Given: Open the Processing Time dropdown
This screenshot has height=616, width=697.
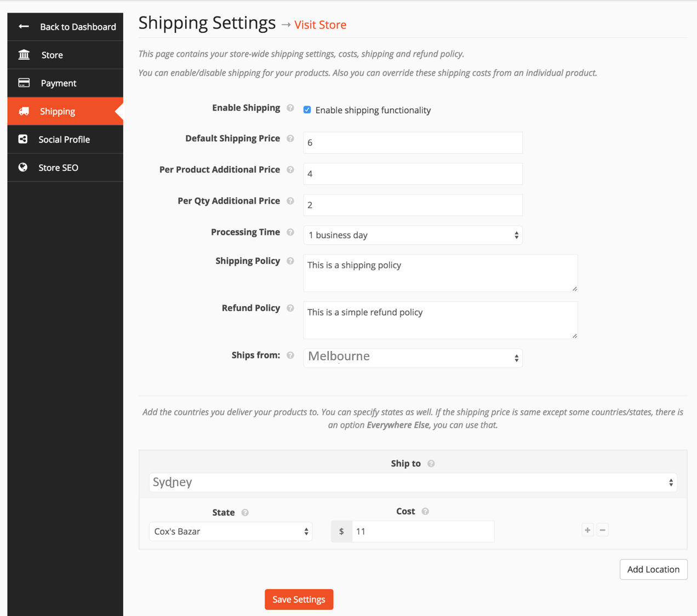Looking at the screenshot, I should (413, 235).
